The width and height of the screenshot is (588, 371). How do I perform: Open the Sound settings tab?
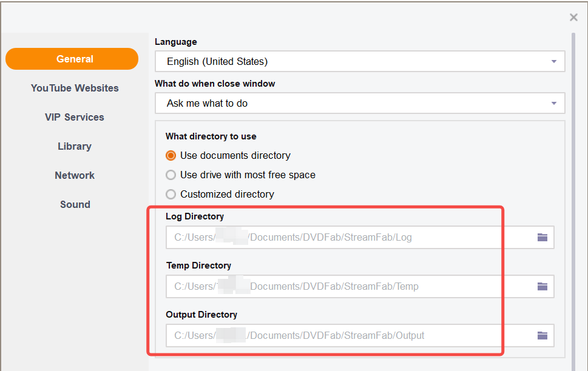point(75,204)
